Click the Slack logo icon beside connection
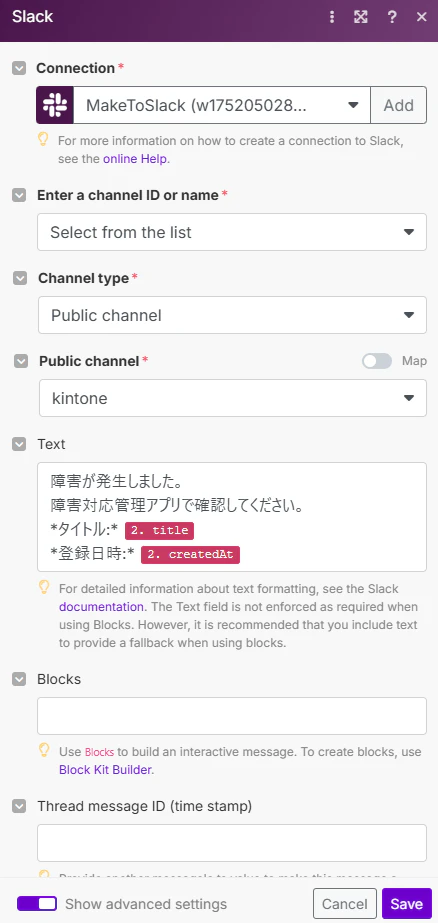438x923 pixels. (x=55, y=105)
